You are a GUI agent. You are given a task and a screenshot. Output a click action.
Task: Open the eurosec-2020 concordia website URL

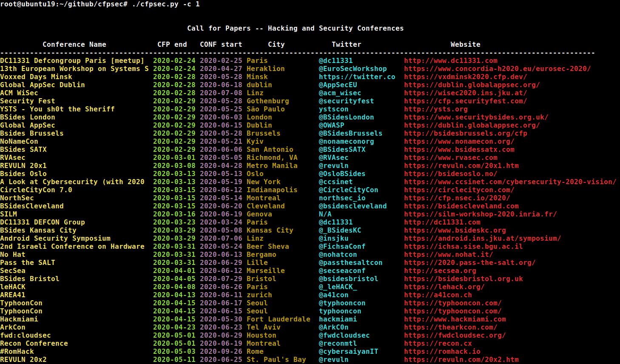pos(498,68)
